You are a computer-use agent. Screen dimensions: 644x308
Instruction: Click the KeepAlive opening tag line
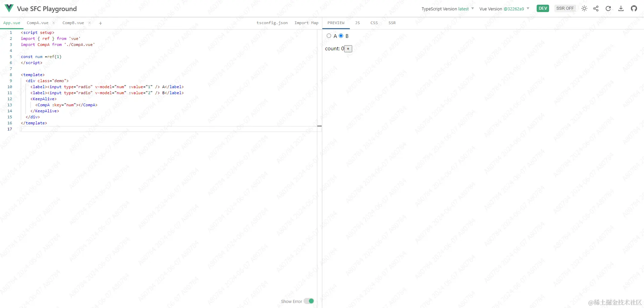coord(44,99)
